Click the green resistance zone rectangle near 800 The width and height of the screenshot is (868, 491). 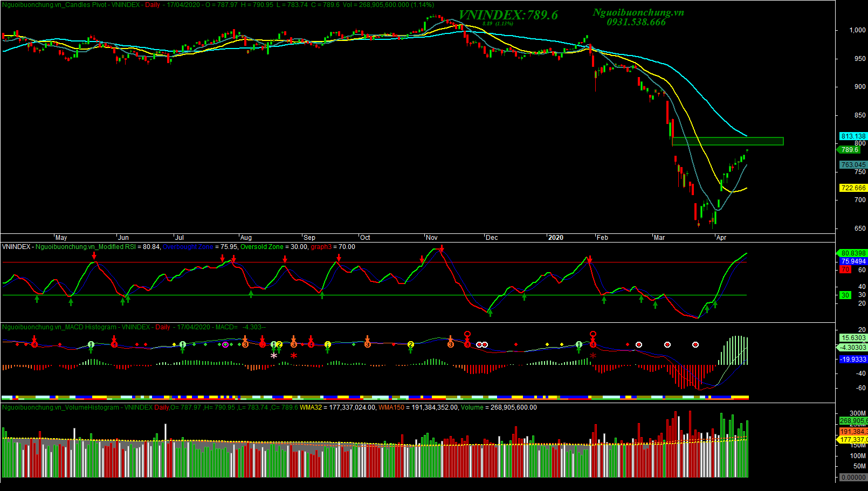tap(727, 141)
